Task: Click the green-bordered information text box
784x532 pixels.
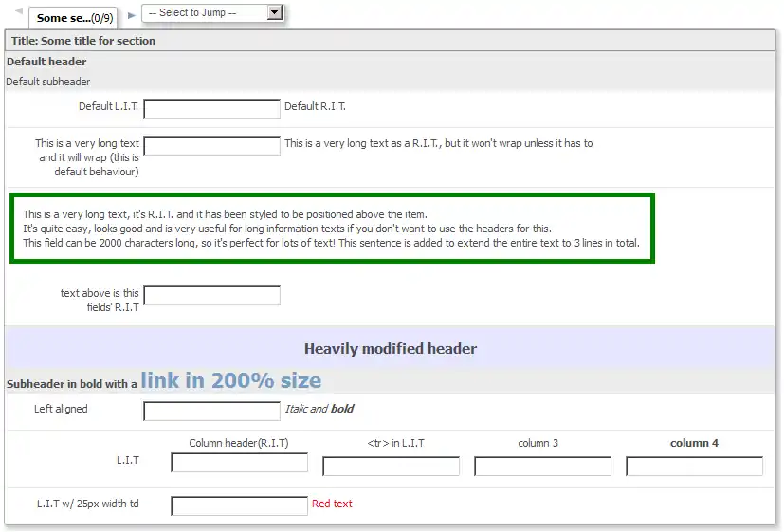Action: [332, 229]
